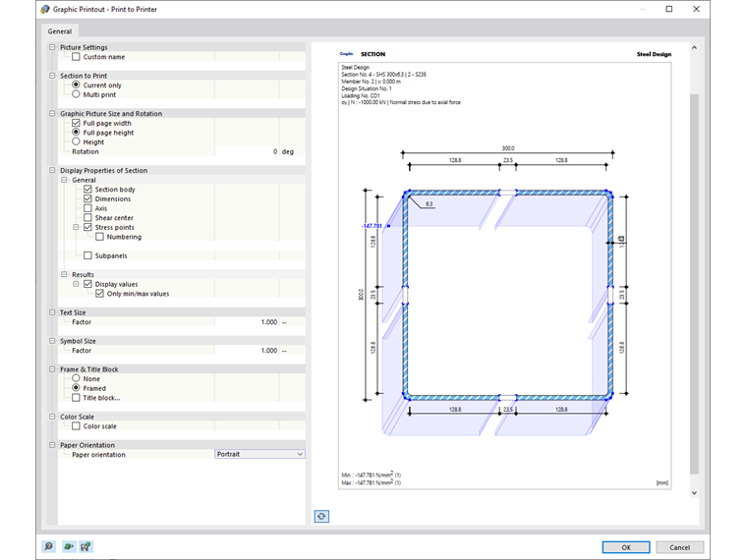Image resolution: width=747 pixels, height=560 pixels.
Task: Collapse the Color Scale group
Action: (x=52, y=417)
